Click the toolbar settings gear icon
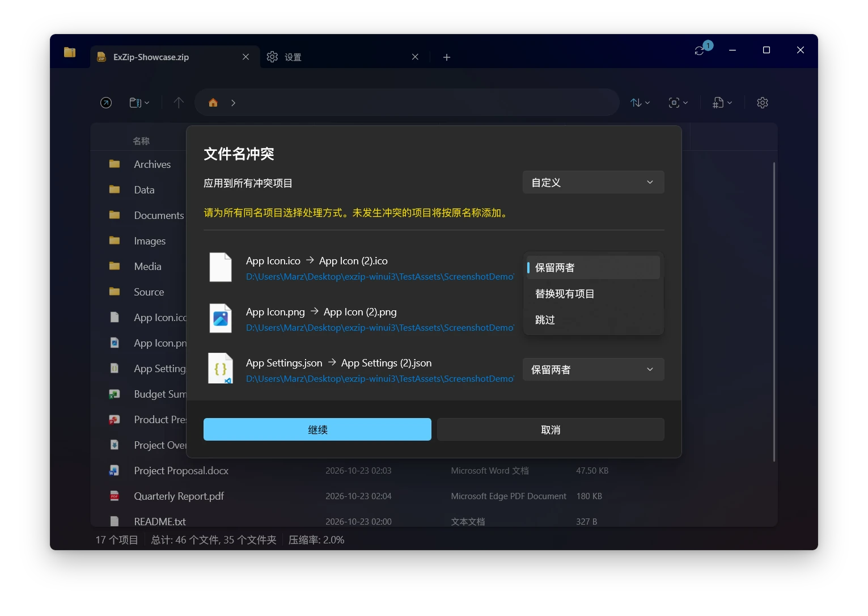The width and height of the screenshot is (868, 616). pos(763,103)
